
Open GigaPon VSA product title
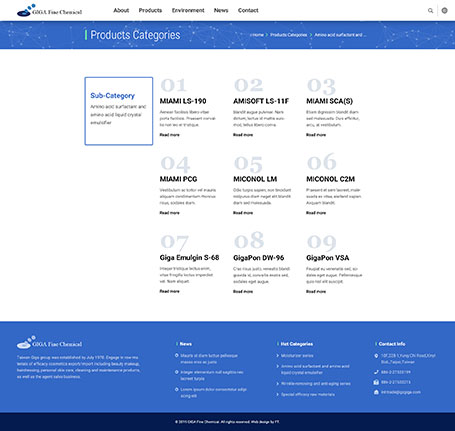327,258
